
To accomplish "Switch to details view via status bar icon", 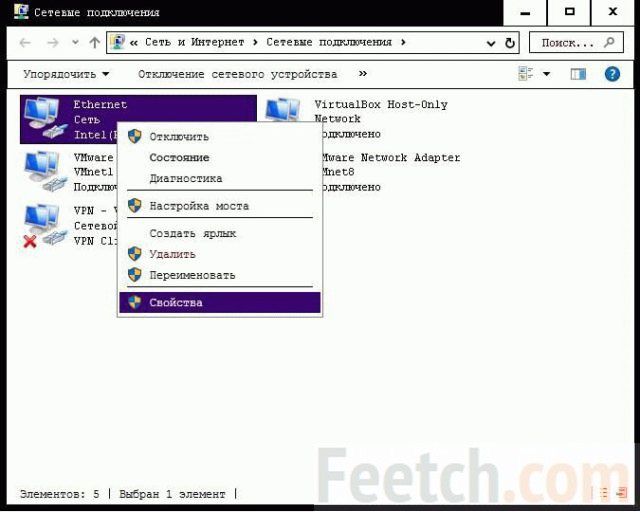I will (604, 493).
